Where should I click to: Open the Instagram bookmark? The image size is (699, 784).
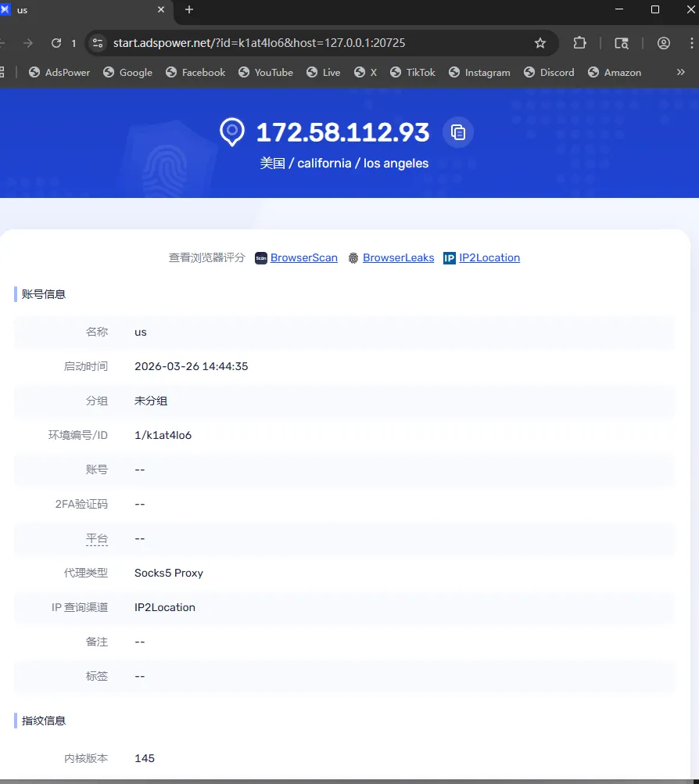(479, 72)
